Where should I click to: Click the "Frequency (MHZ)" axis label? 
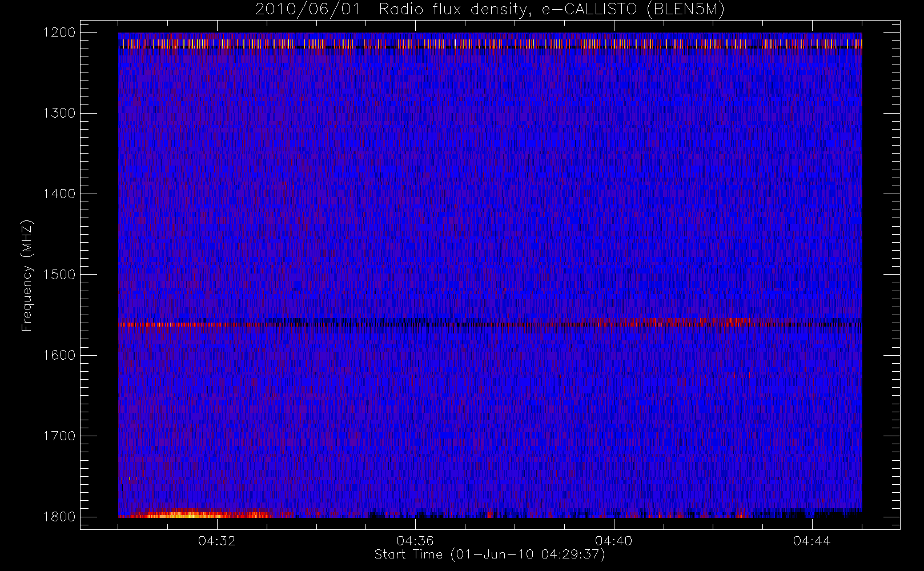[27, 275]
